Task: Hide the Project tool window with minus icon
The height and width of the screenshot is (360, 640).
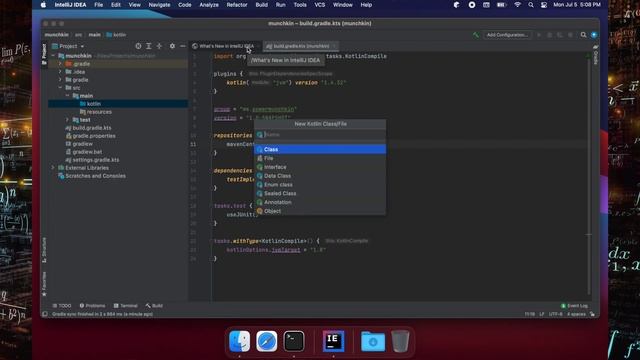Action: (x=182, y=46)
